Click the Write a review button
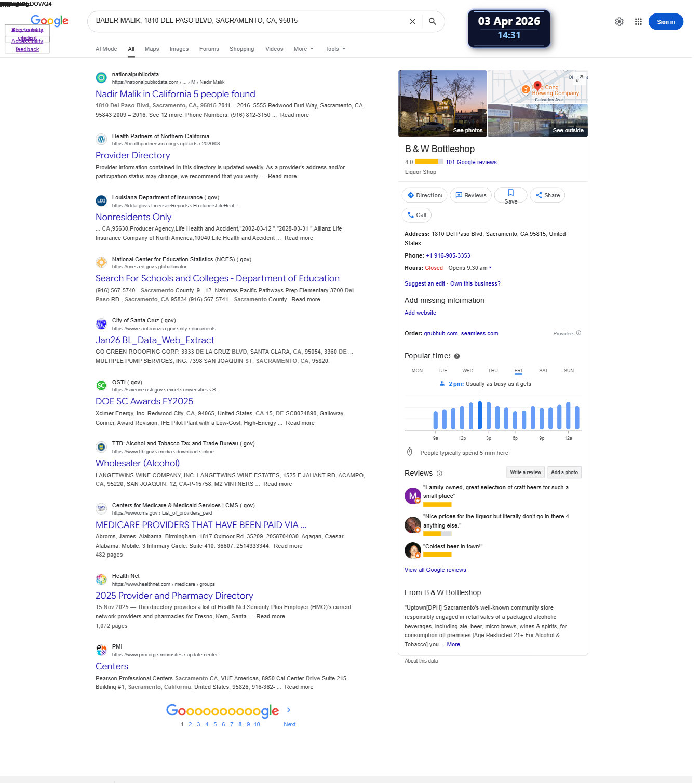The height and width of the screenshot is (783, 700). [525, 472]
